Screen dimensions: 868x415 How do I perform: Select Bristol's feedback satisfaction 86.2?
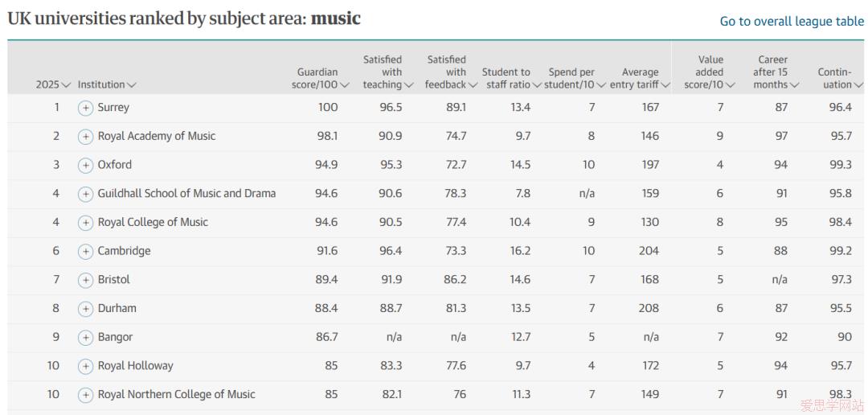click(455, 280)
